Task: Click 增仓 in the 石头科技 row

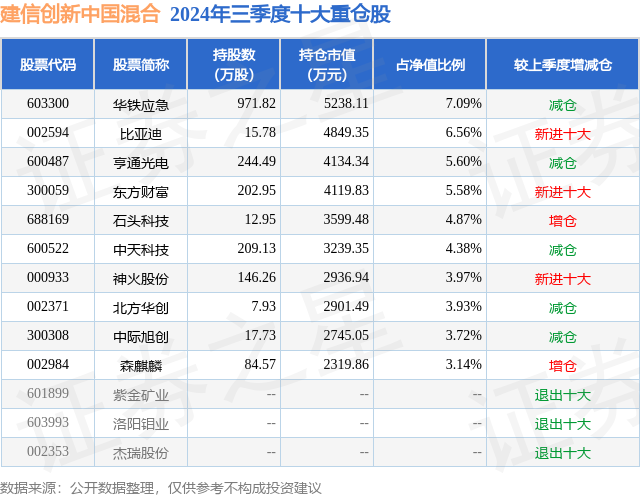Action: click(x=563, y=221)
